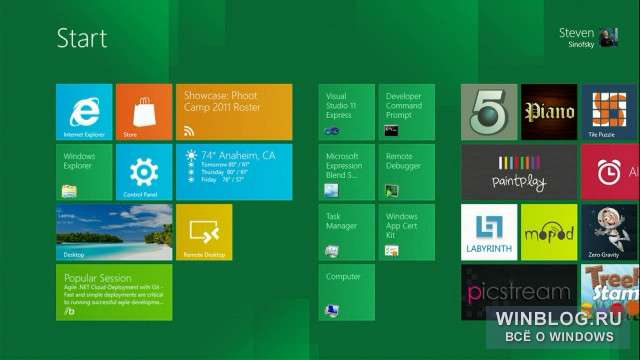Open the Anaheim weather tile
Screen dimensions: 640x360
234,172
